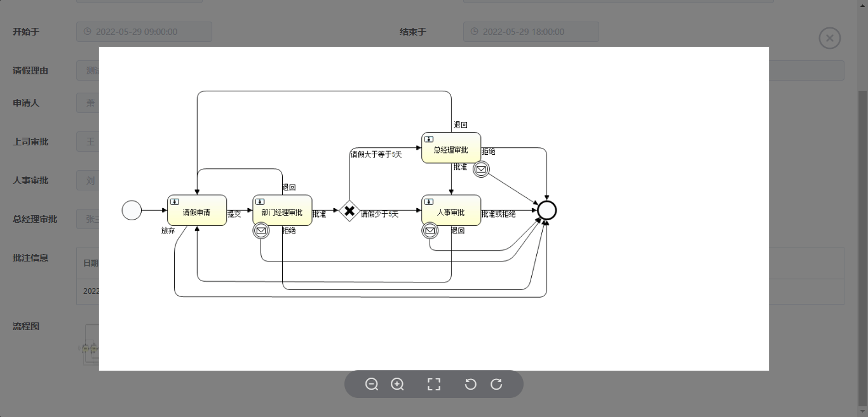Click the 上司审批 input field

point(88,142)
